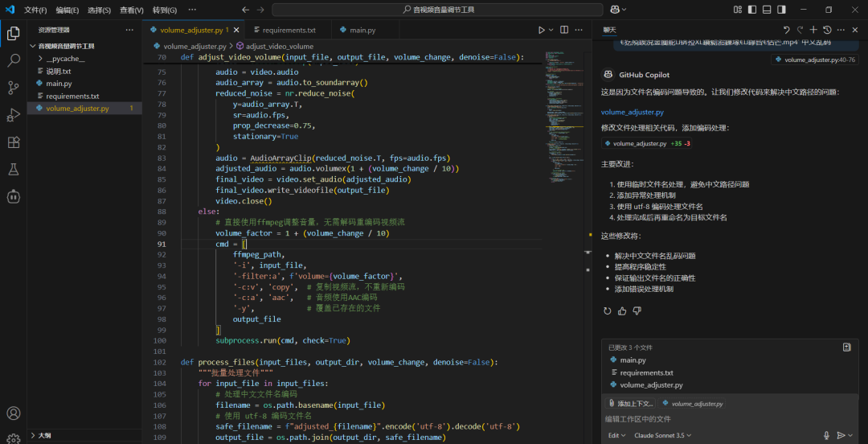Toggle the volume_adjuster.py context chip in chat input
The height and width of the screenshot is (444, 868).
point(693,404)
